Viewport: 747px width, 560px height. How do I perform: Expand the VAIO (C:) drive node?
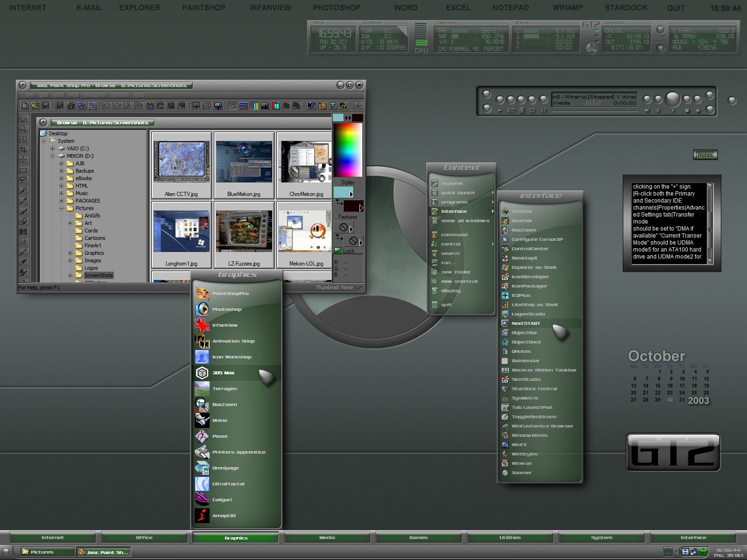[x=52, y=148]
